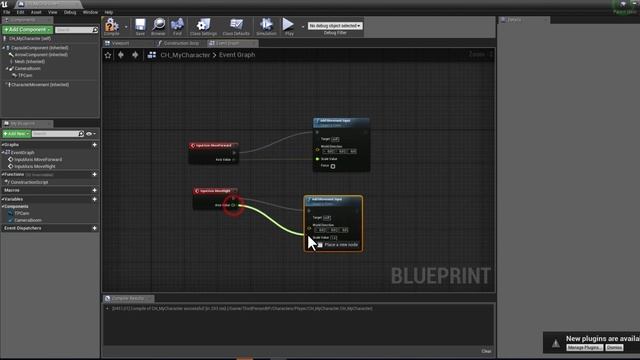Dismiss the new plugins notification

click(x=614, y=347)
